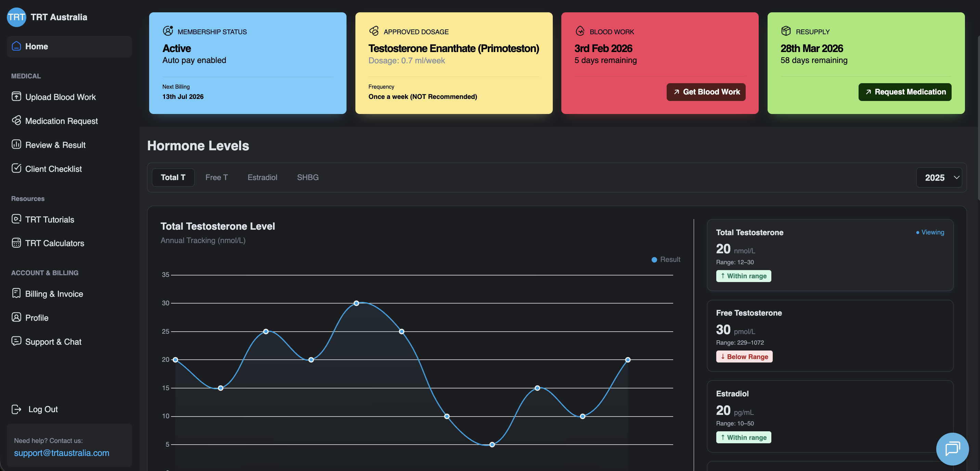Image resolution: width=980 pixels, height=471 pixels.
Task: Click the TRT Tutorials play icon
Action: click(x=16, y=219)
